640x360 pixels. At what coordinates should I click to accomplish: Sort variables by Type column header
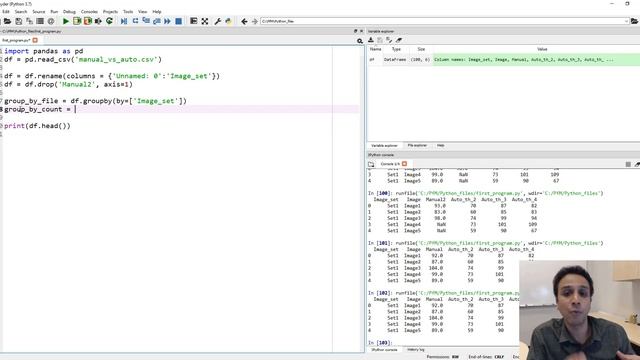(x=396, y=49)
